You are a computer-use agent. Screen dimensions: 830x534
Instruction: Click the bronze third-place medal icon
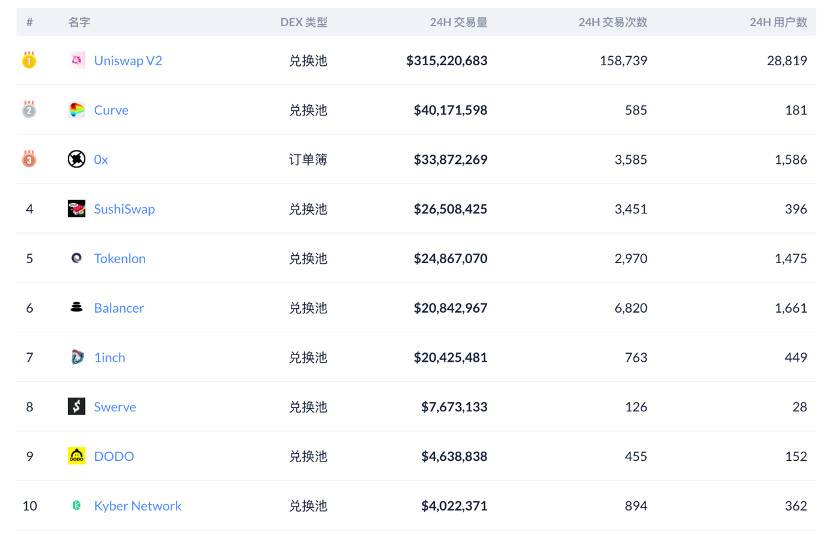coord(29,159)
